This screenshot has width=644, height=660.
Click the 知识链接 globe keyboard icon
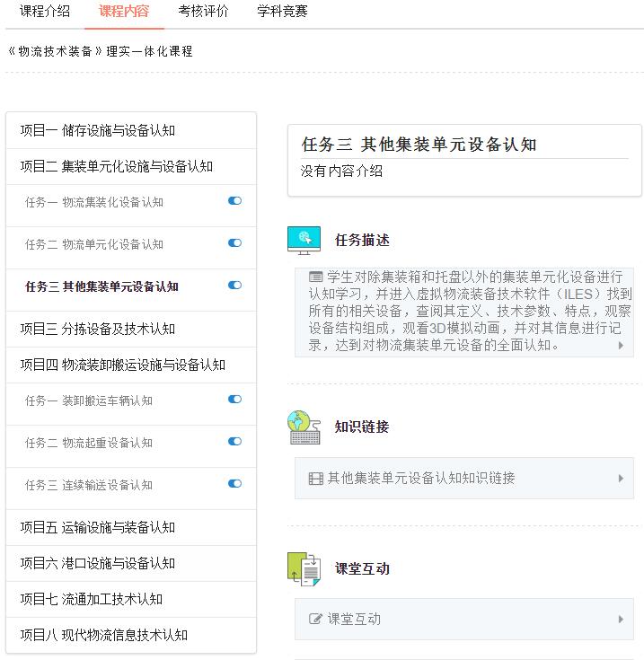click(304, 427)
